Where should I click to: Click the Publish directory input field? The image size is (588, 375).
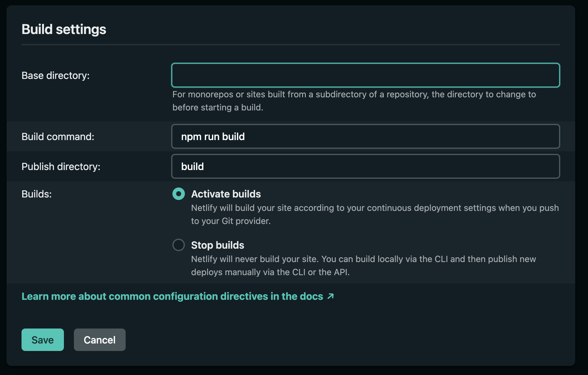(365, 166)
